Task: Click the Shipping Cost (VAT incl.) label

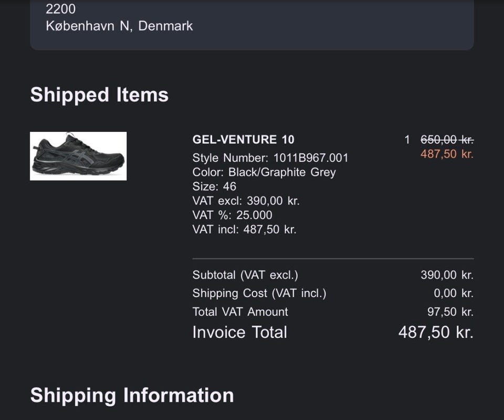Action: pyautogui.click(x=259, y=293)
